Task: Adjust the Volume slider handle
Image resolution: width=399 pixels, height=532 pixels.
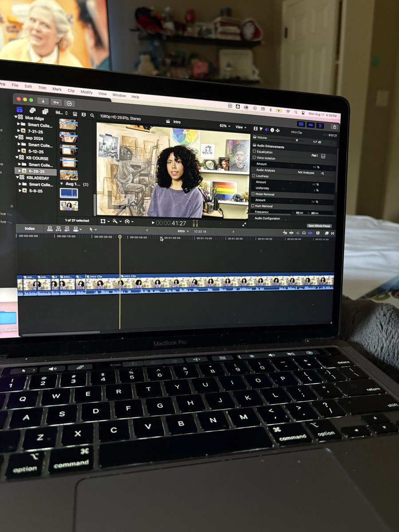Action: click(297, 140)
